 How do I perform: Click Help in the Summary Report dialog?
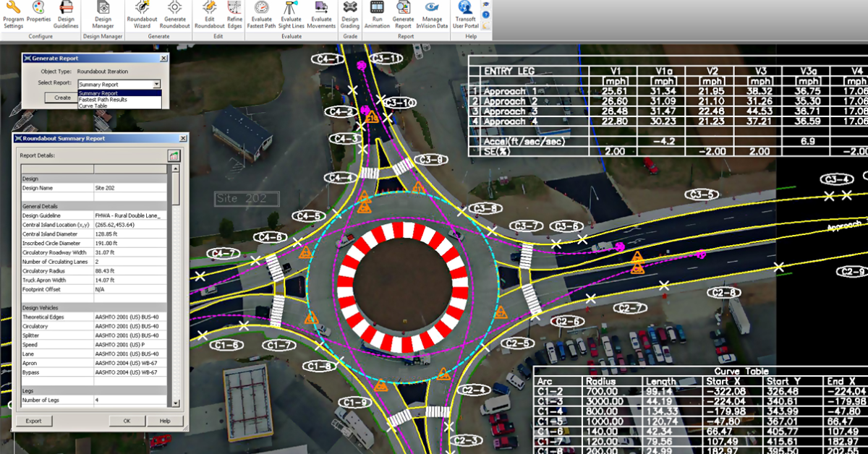pyautogui.click(x=165, y=421)
